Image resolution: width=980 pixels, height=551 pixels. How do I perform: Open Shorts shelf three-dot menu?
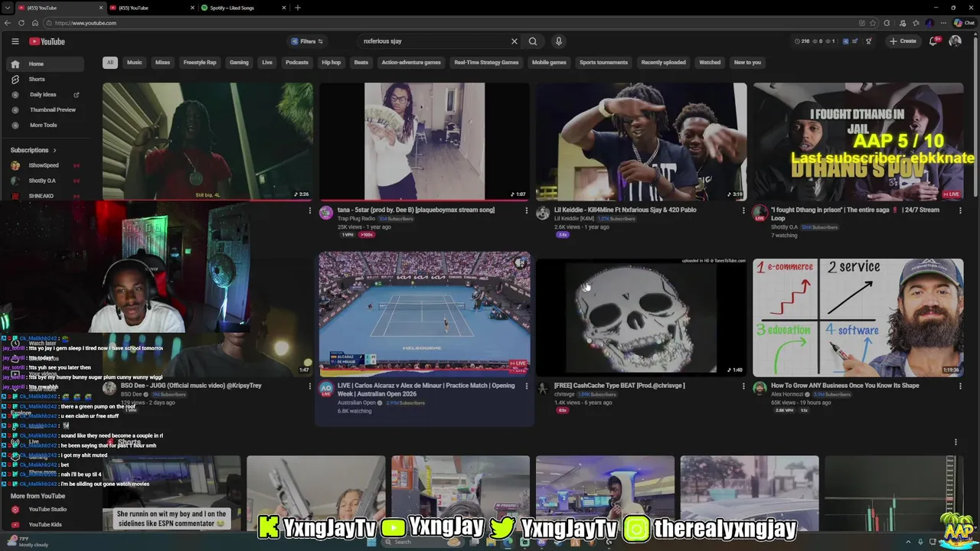point(955,442)
